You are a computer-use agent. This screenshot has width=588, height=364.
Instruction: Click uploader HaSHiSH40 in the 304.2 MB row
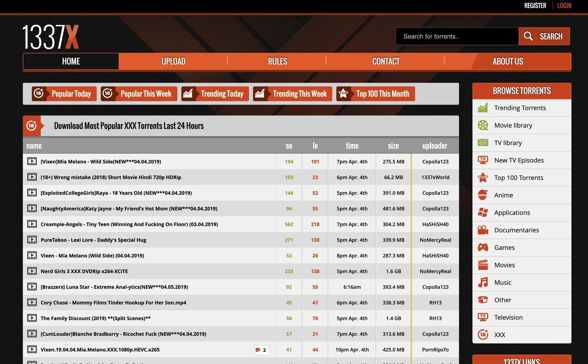pos(435,224)
